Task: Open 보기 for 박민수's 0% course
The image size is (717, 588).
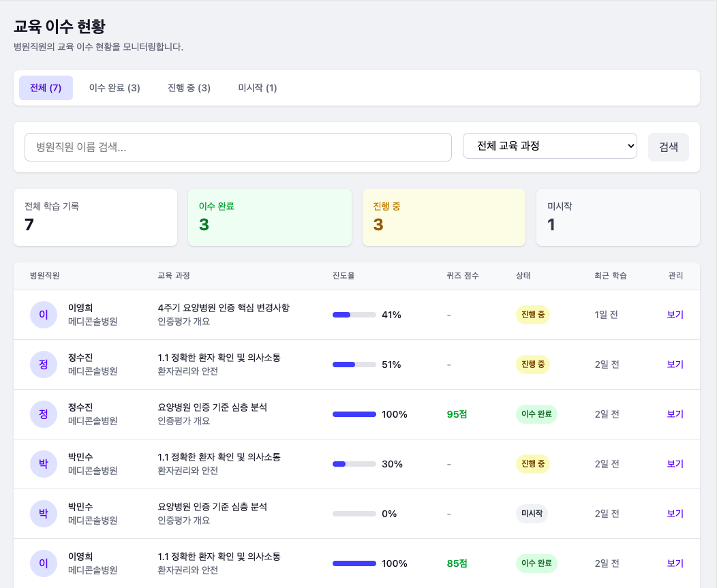Action: pyautogui.click(x=674, y=514)
